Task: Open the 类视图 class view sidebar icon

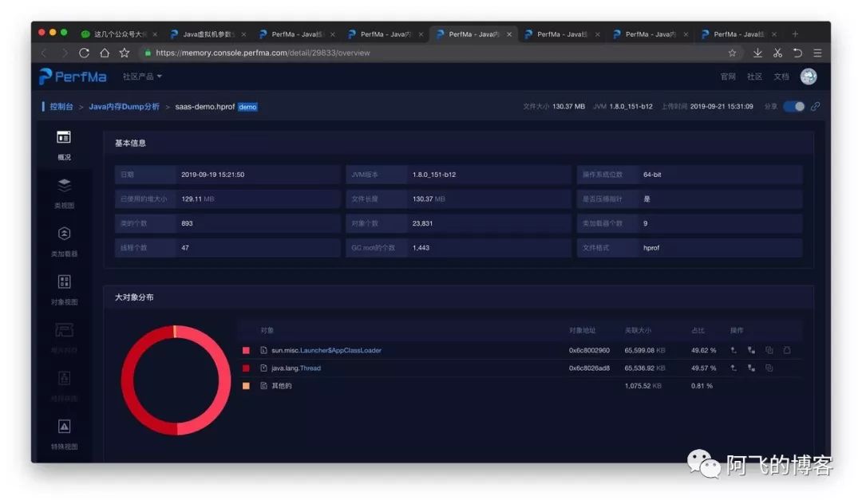Action: coord(64,186)
